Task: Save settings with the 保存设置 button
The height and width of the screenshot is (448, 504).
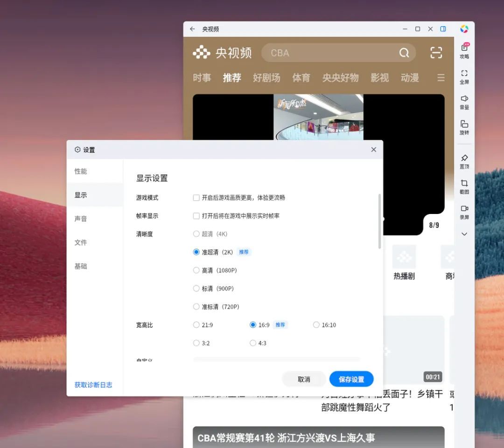Action: point(351,379)
